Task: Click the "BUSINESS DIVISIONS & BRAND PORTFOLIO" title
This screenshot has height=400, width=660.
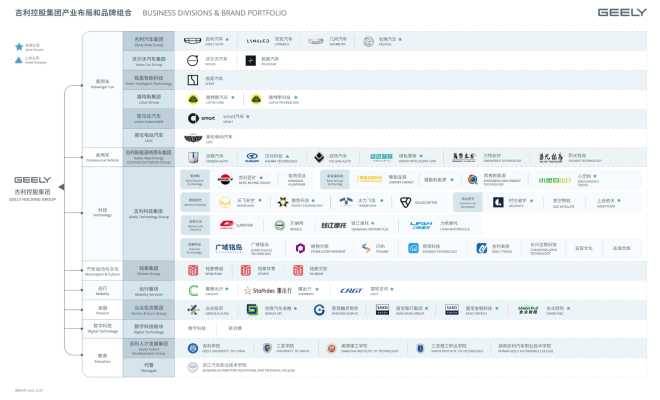Action: [214, 13]
